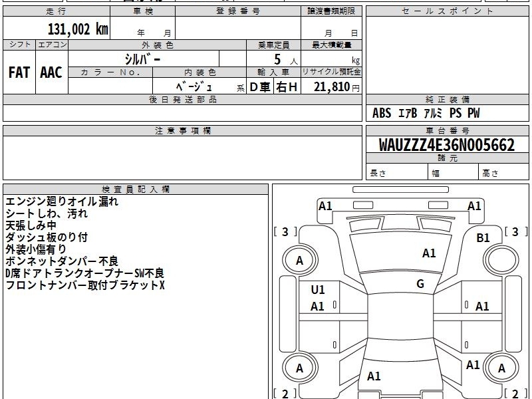Select the ダッシュ板のり付 note
Screen dimensions: 532x399
coord(47,237)
